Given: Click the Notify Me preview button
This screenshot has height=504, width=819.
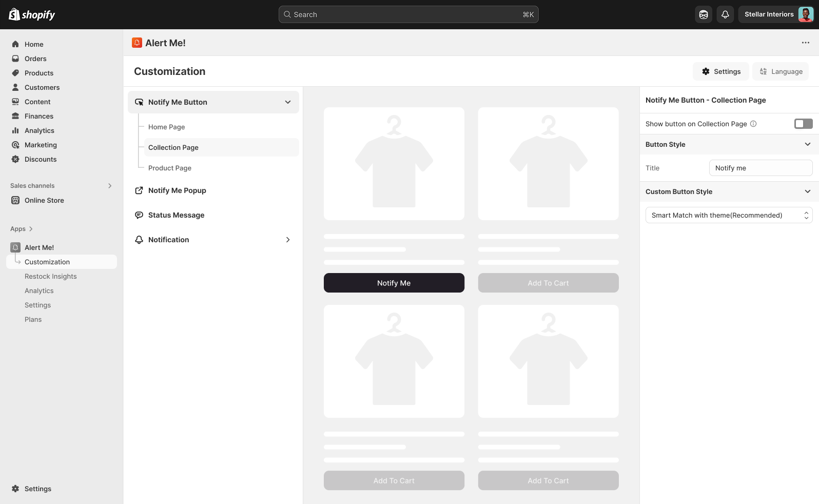Looking at the screenshot, I should [394, 283].
